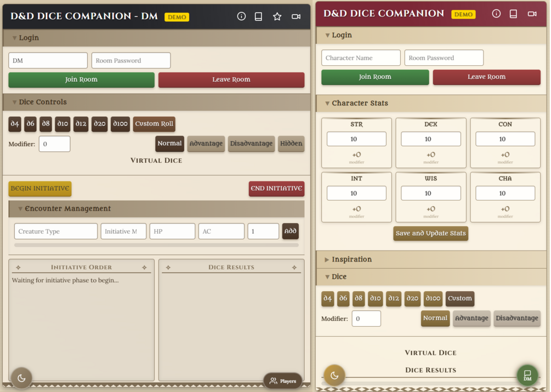The width and height of the screenshot is (551, 392).
Task: Click Save and Update Stats
Action: (x=430, y=234)
